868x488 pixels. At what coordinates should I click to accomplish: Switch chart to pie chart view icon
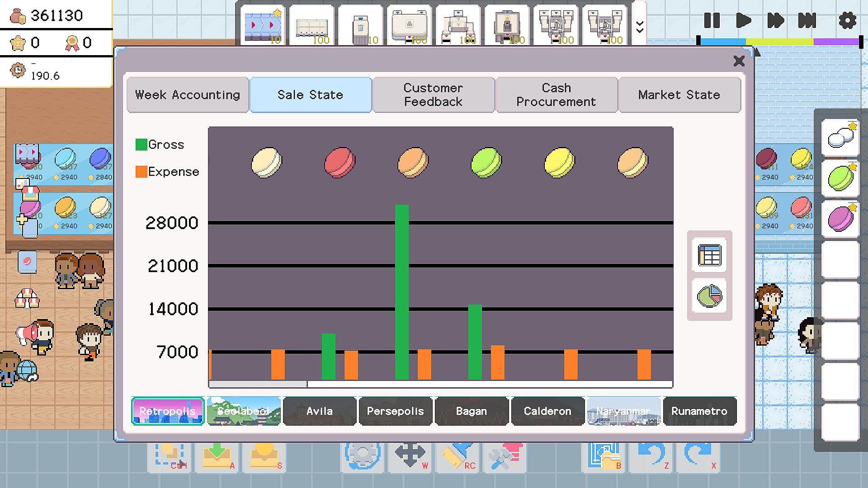[x=709, y=296]
